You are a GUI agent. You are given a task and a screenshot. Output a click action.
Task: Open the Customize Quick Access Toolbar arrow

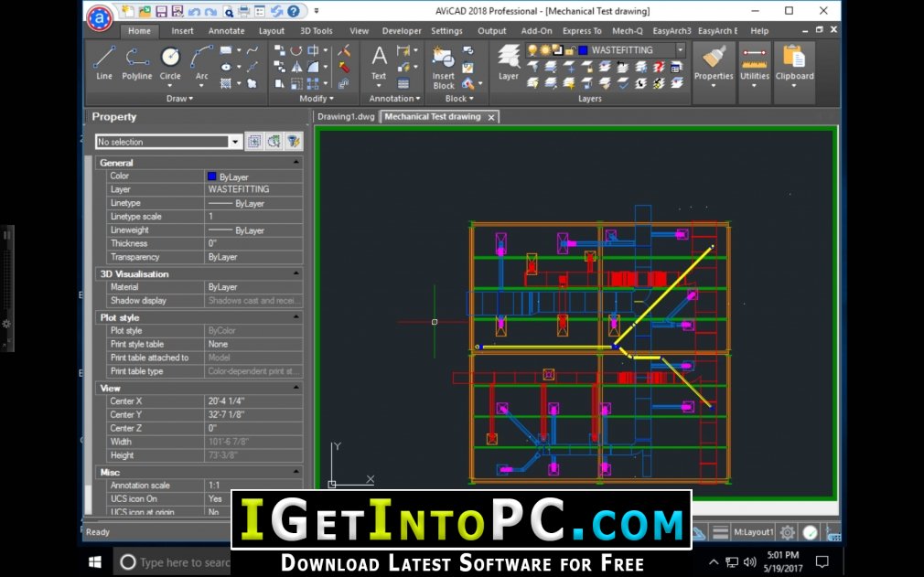(x=316, y=11)
